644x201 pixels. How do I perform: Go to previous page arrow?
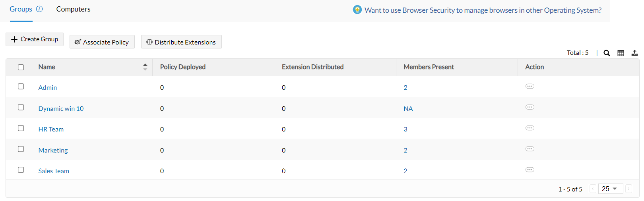pyautogui.click(x=593, y=189)
